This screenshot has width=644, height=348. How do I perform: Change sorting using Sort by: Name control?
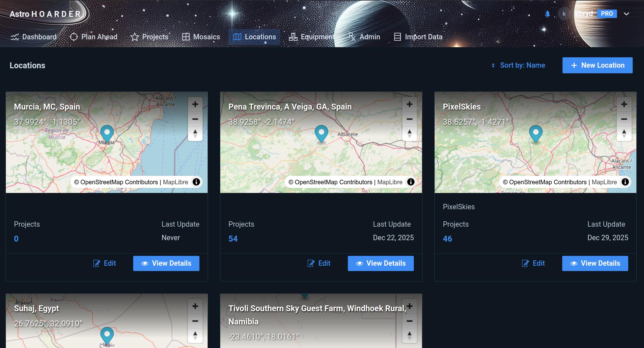(x=523, y=65)
